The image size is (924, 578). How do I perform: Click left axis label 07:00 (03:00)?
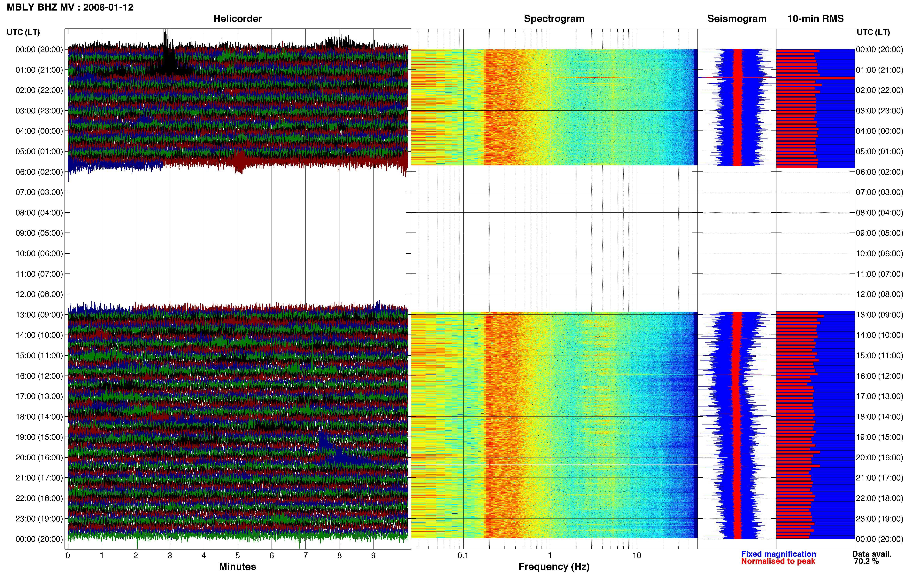click(39, 192)
